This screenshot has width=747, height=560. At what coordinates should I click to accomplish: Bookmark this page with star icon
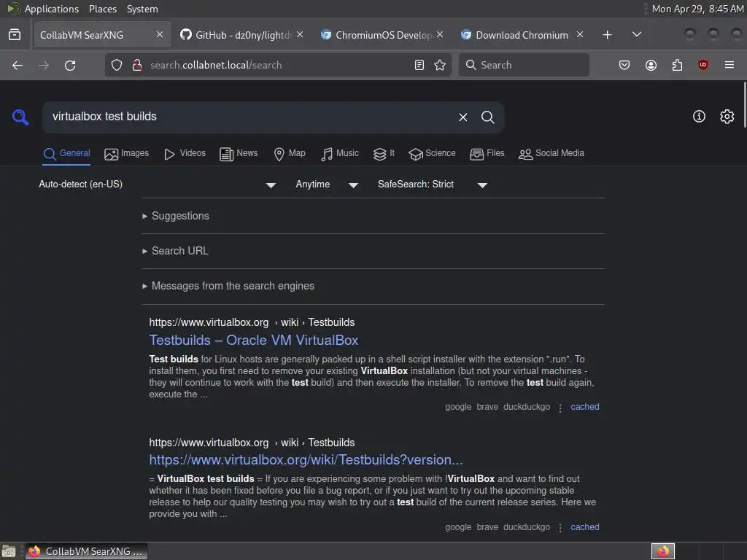click(x=440, y=65)
